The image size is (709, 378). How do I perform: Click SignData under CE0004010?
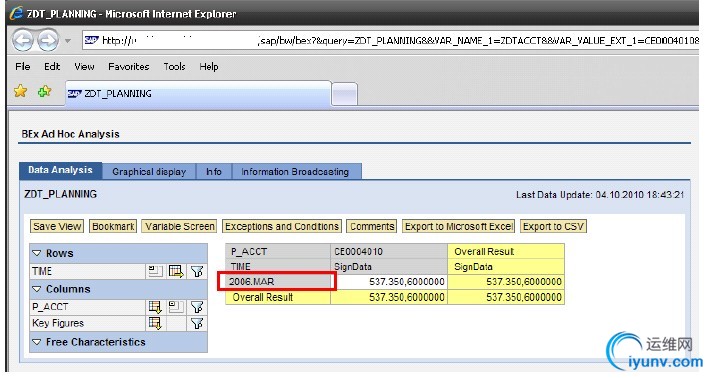point(389,267)
